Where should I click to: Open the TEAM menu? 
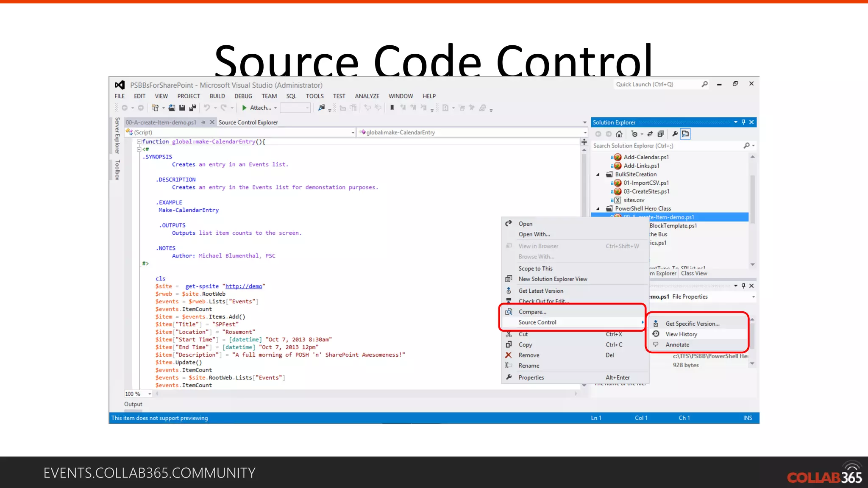(269, 96)
